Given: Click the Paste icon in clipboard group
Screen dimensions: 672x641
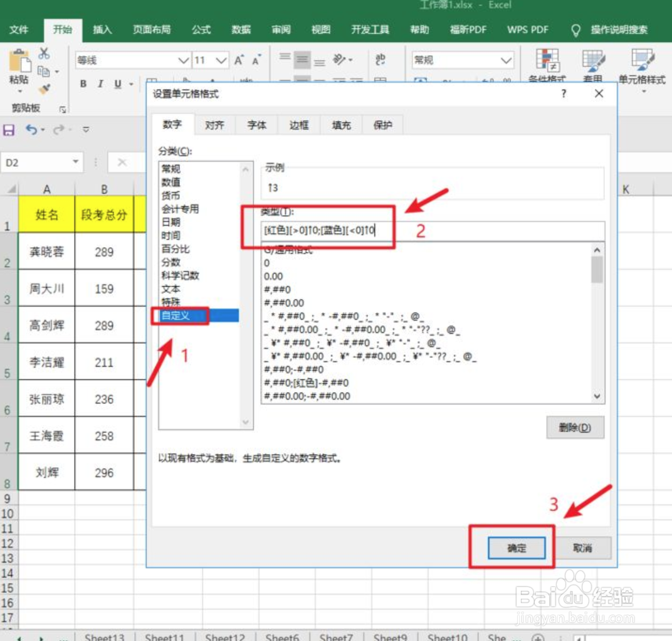Looking at the screenshot, I should 19,61.
